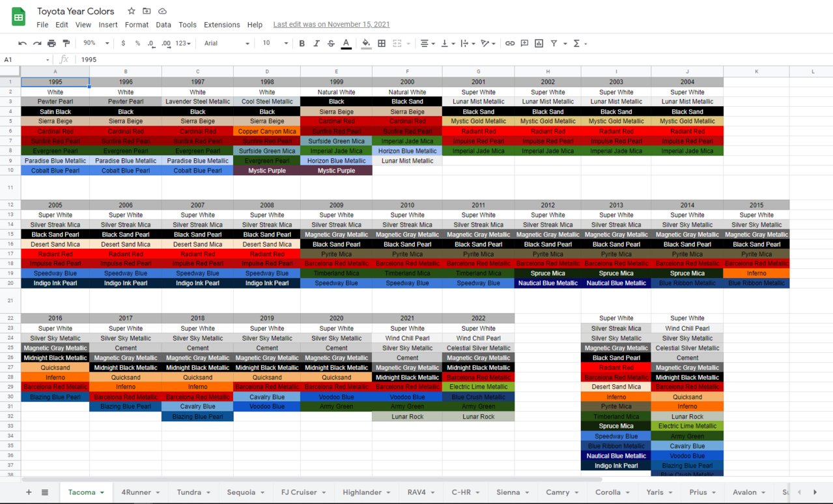
Task: Select the Lavender Steel Metallic cell
Action: [x=197, y=102]
